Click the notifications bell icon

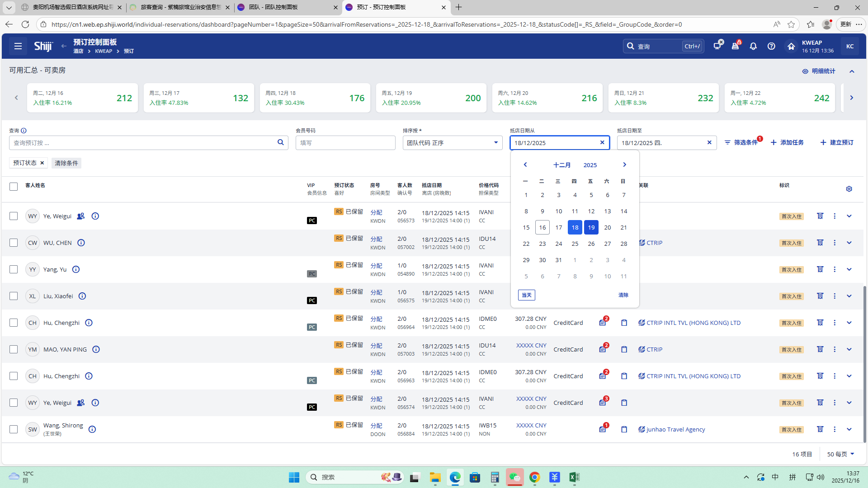pos(753,46)
